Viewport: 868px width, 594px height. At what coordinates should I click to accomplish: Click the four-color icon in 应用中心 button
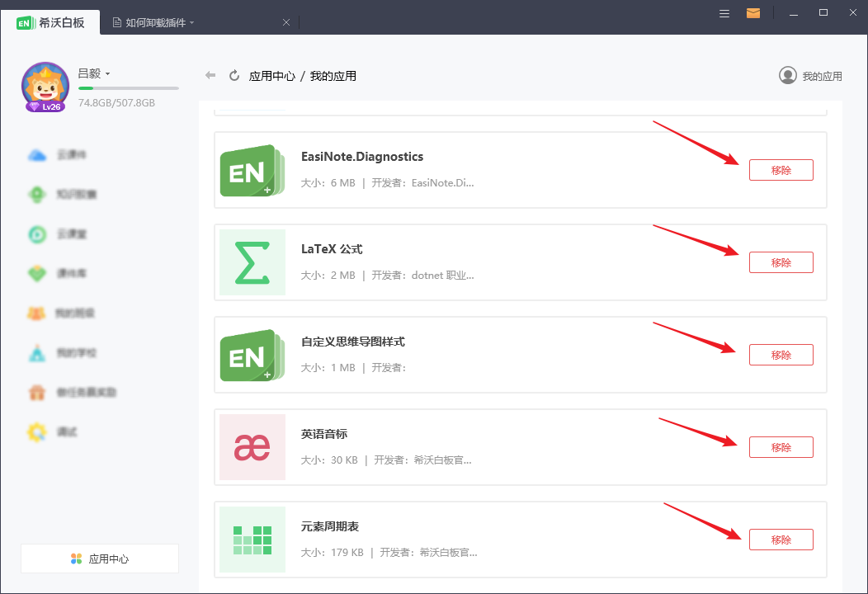click(x=77, y=559)
